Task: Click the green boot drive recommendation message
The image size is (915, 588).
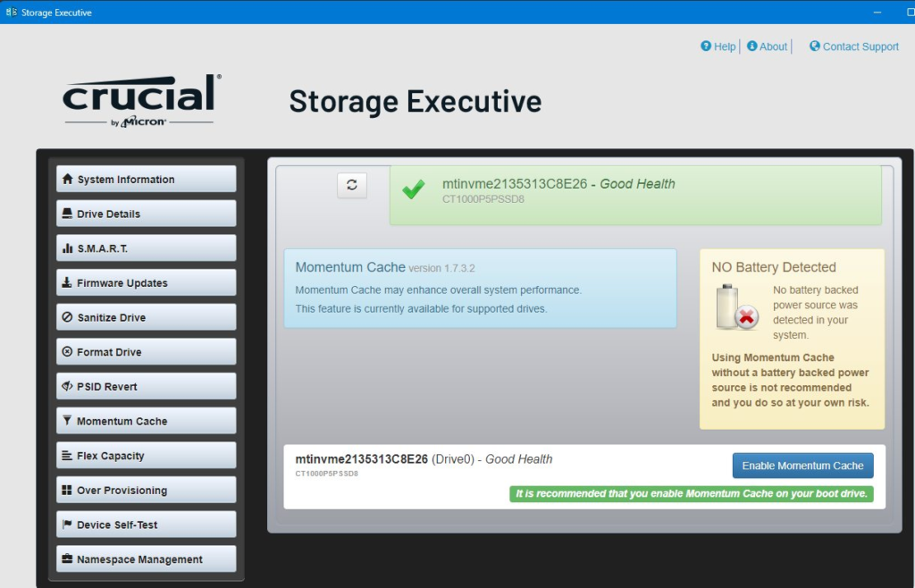Action: tap(692, 493)
